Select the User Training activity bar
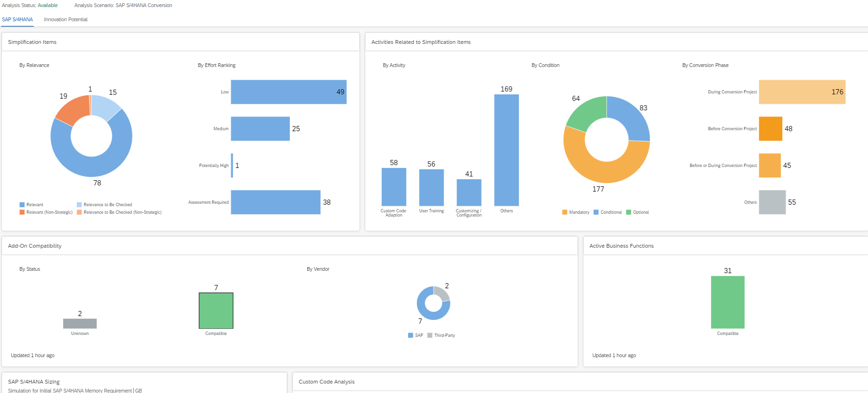 pyautogui.click(x=432, y=188)
